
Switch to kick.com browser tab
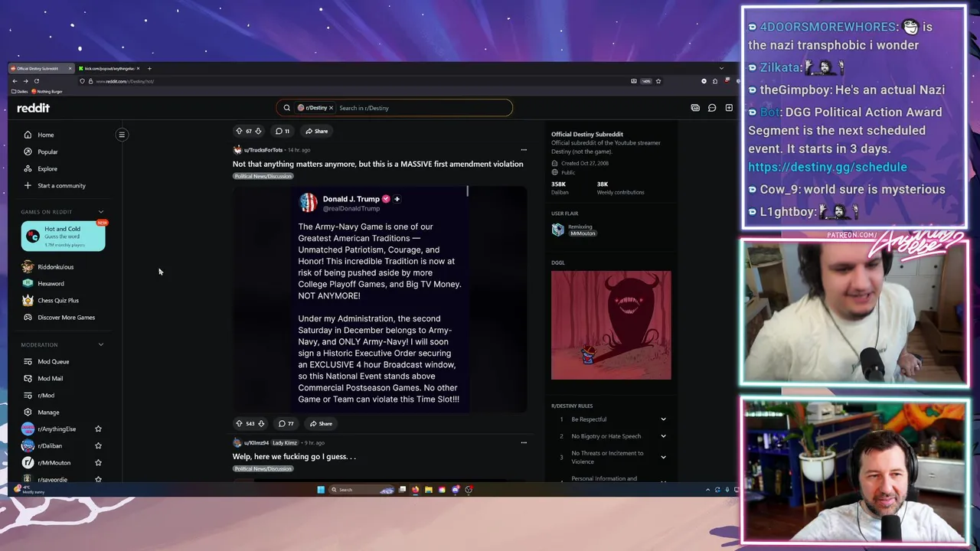(x=109, y=69)
